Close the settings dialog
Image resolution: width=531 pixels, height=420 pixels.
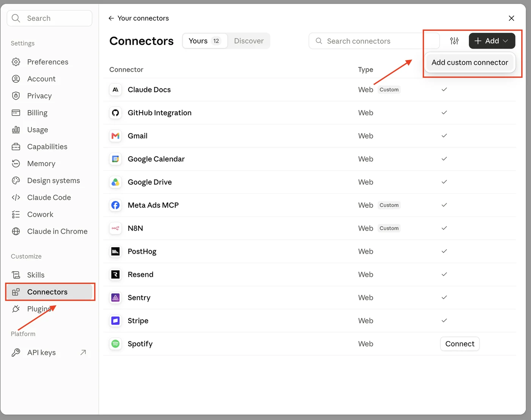[x=511, y=18]
